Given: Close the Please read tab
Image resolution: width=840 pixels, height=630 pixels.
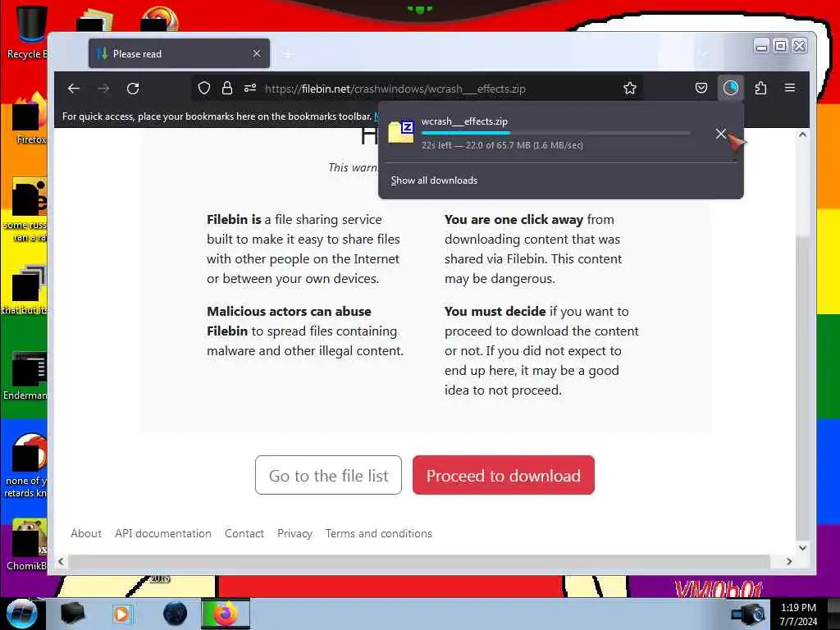Looking at the screenshot, I should (257, 53).
